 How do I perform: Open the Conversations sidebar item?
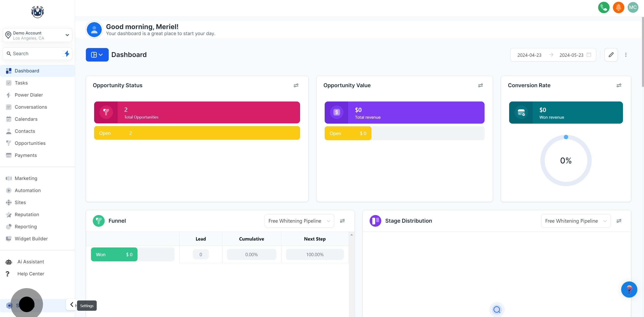(31, 107)
